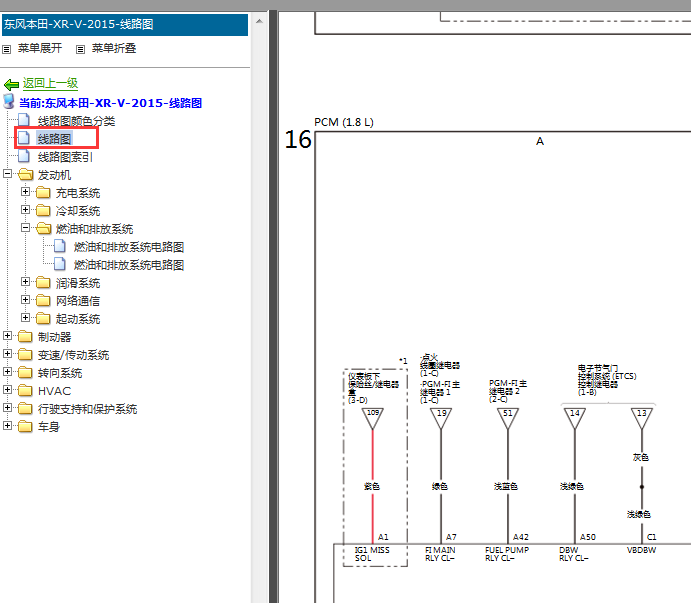The width and height of the screenshot is (691, 603).
Task: Expand the HVAC node
Action: 7,390
